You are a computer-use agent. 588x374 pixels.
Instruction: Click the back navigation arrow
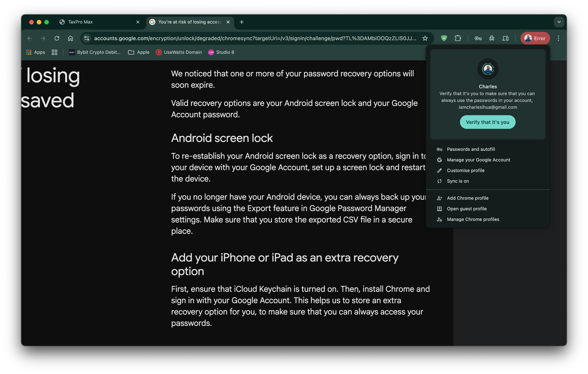29,38
